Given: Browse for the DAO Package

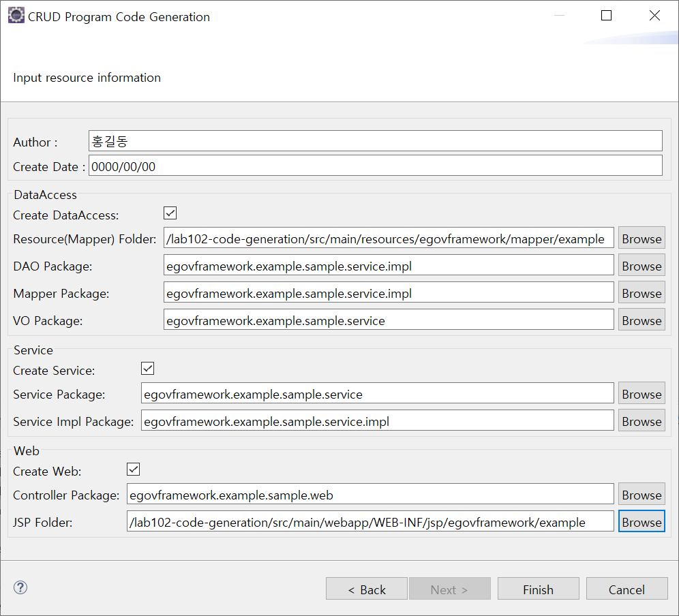Looking at the screenshot, I should [641, 266].
